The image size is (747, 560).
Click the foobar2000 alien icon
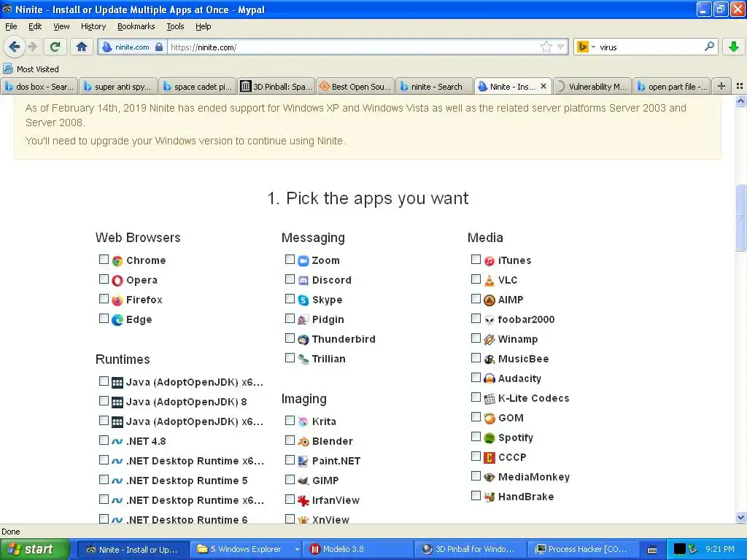point(489,320)
